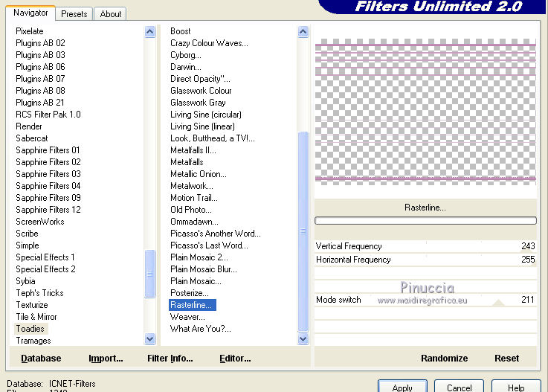Choose Living Sine (circular) filter
Screen dimensions: 548x392
pos(206,115)
